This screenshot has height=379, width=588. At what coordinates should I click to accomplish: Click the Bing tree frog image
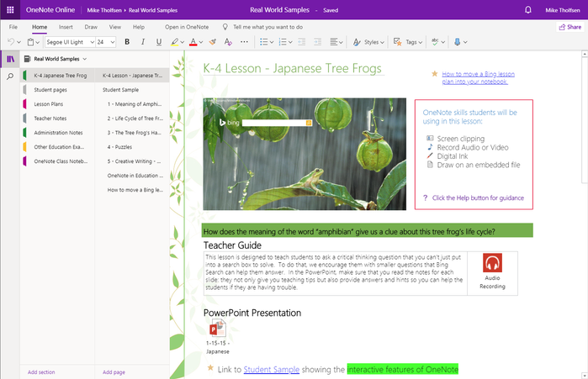(305, 154)
